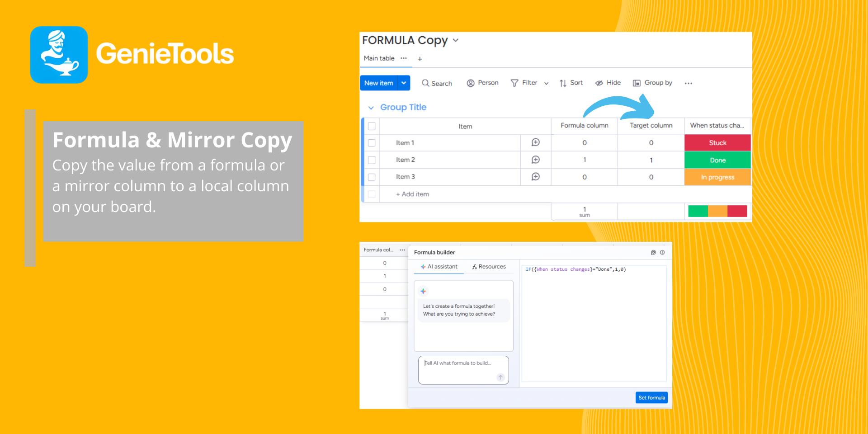Expand the FORMULA Copy board name chevron

pos(456,40)
